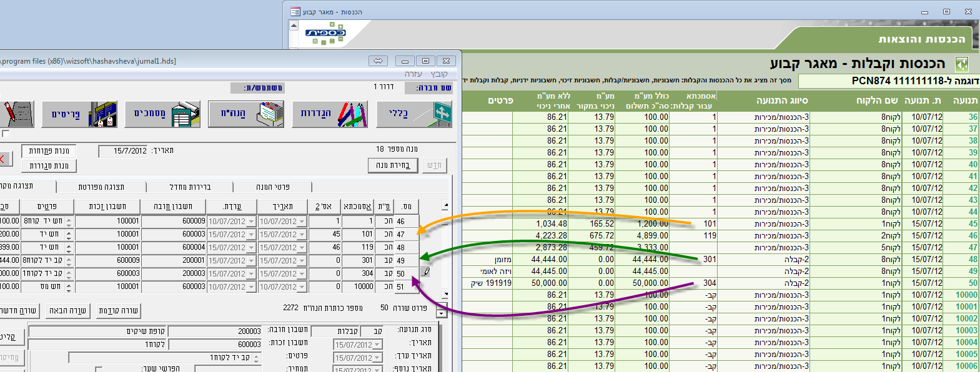Open the עזרה menu in the journal window
This screenshot has height=372, width=980.
click(413, 74)
